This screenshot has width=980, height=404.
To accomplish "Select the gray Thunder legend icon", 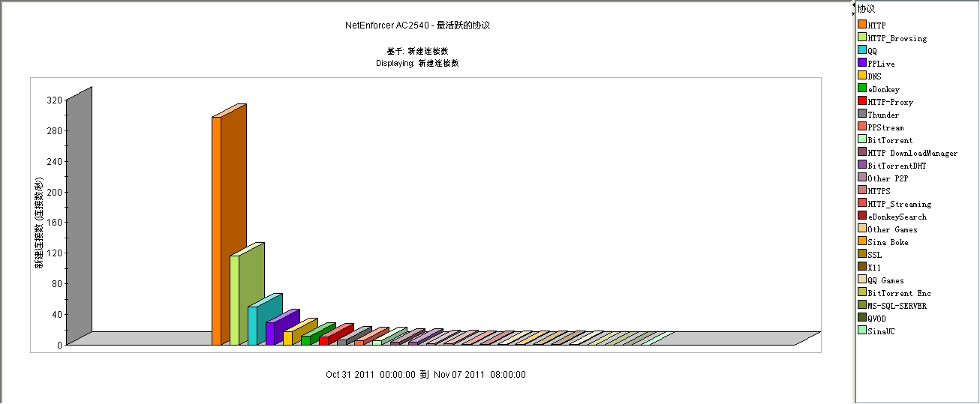I will (x=862, y=115).
